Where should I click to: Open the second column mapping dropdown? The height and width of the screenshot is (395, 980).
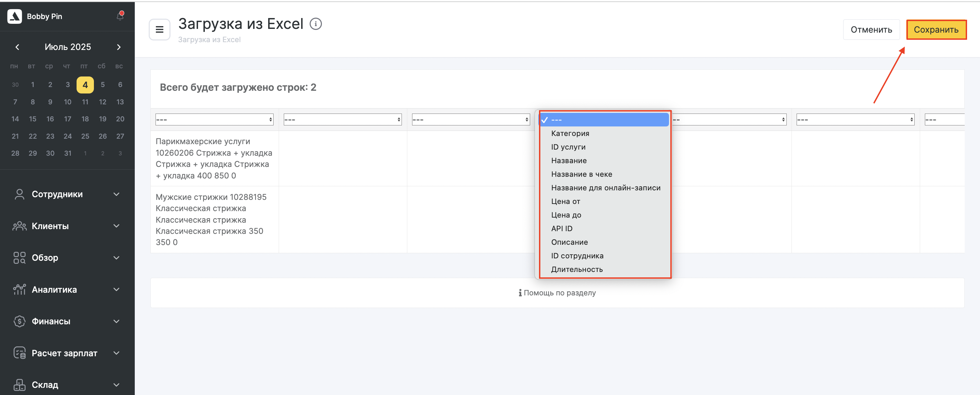pyautogui.click(x=342, y=120)
